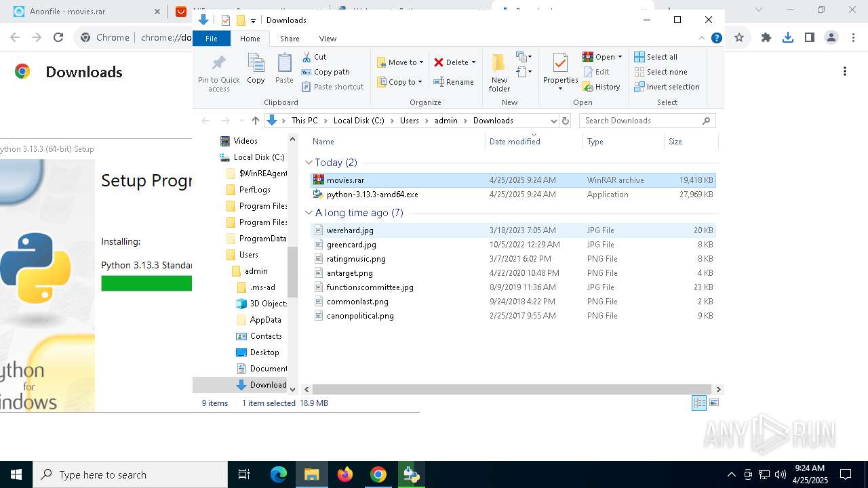Switch to the View ribbon tab
Image resolution: width=868 pixels, height=488 pixels.
(328, 39)
